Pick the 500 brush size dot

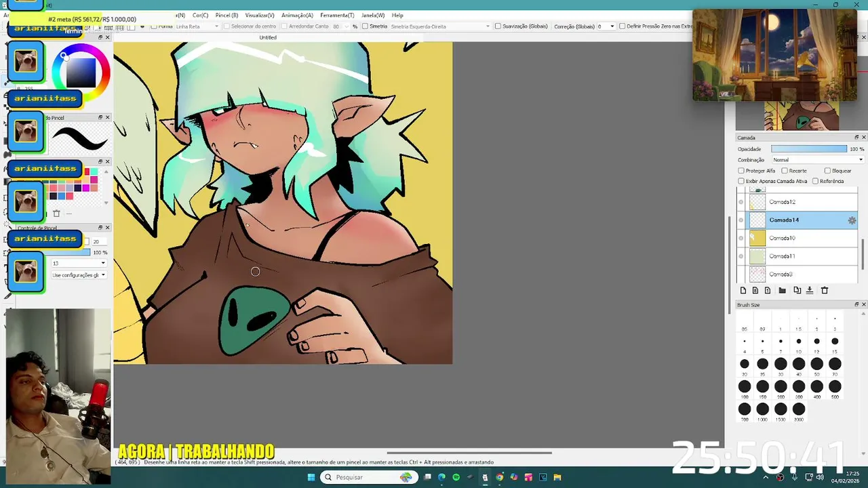coord(835,387)
